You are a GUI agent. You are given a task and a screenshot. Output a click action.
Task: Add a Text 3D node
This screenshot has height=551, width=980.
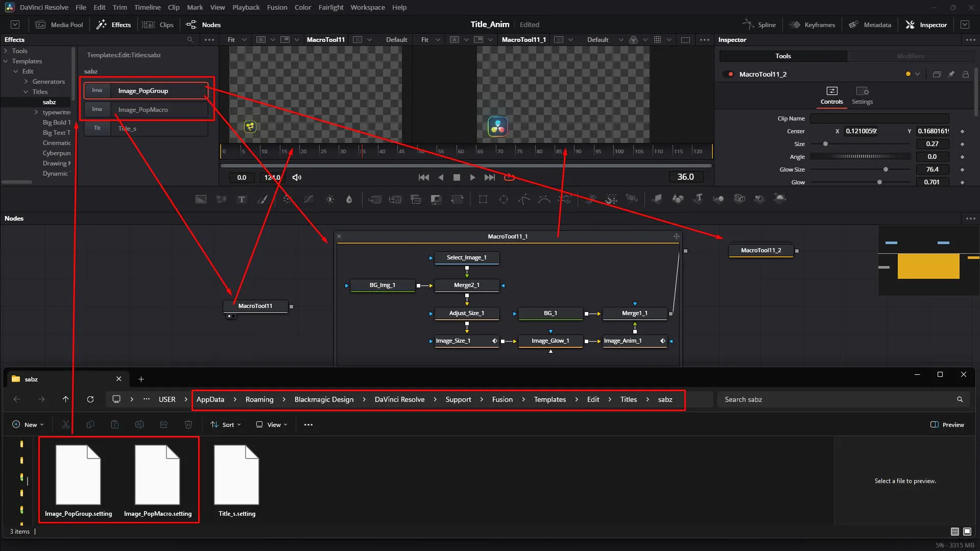pos(698,199)
